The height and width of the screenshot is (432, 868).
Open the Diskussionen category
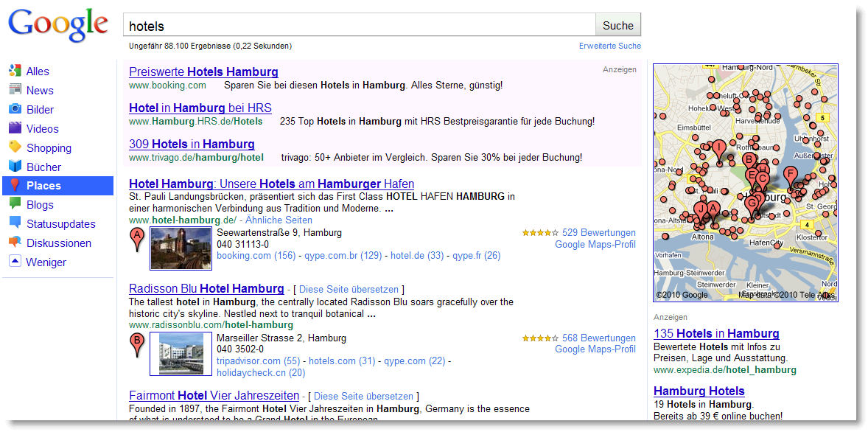click(59, 243)
